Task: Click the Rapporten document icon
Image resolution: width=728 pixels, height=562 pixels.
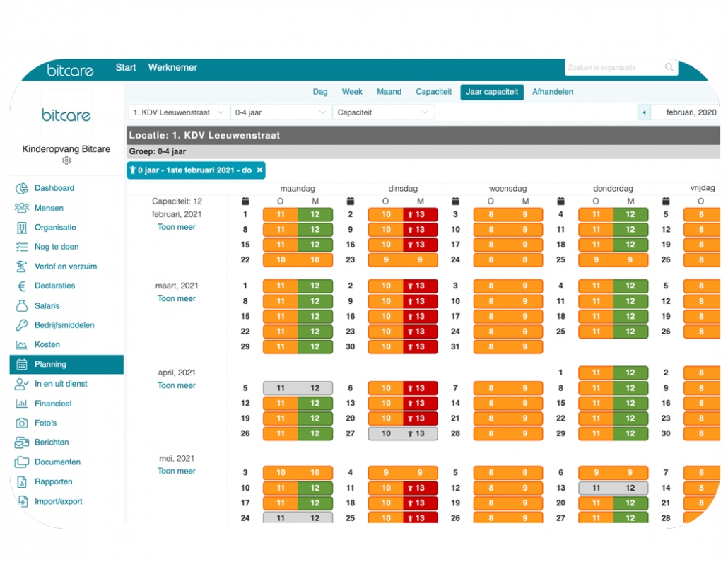Action: tap(21, 481)
